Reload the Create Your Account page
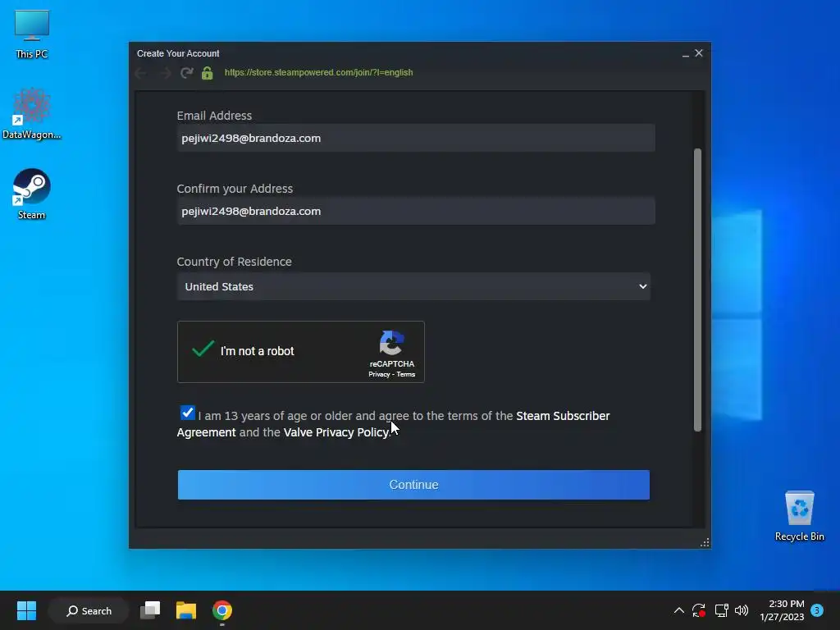Screen dimensions: 840x630 point(186,73)
